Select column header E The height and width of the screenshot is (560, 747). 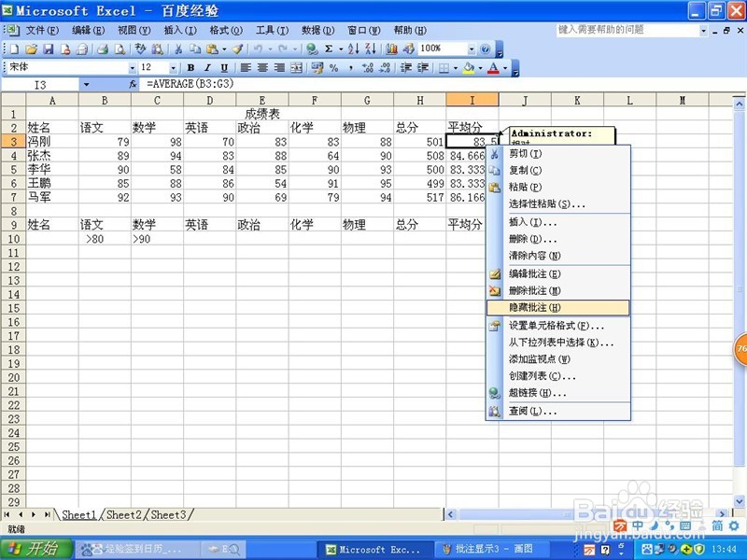[262, 100]
